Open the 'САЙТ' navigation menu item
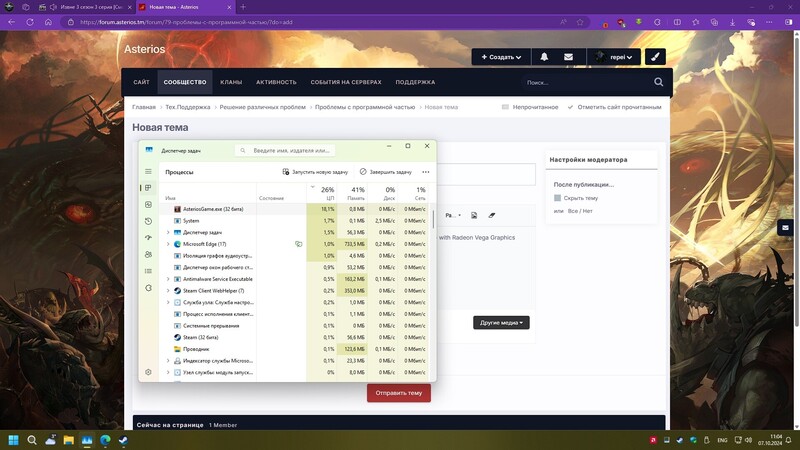This screenshot has width=800, height=450. tap(141, 82)
